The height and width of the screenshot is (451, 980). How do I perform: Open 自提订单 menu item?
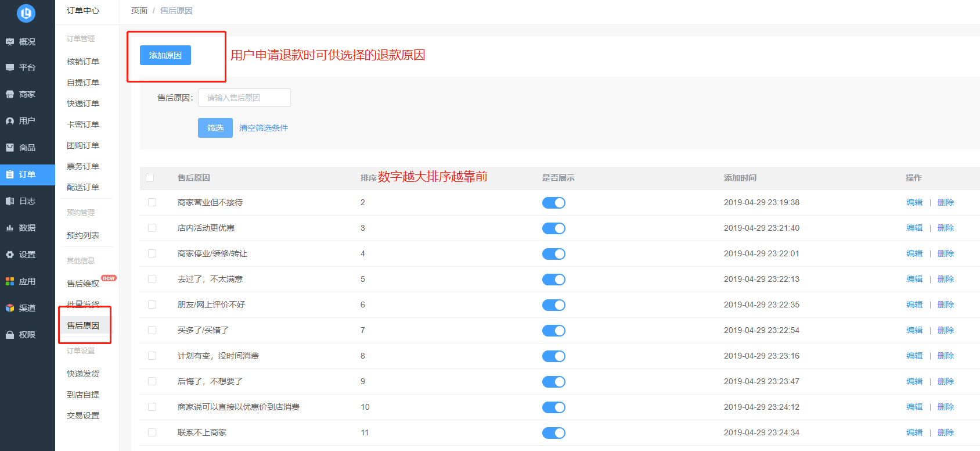coord(83,83)
